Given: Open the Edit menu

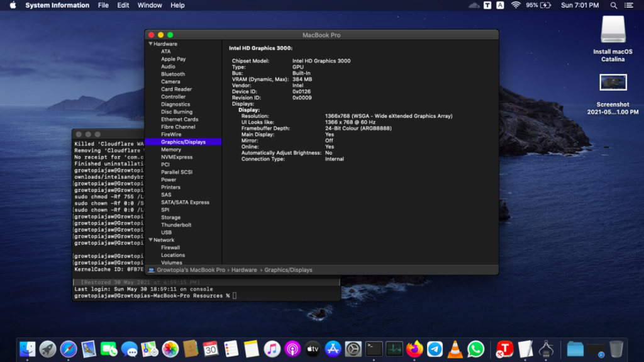Looking at the screenshot, I should (123, 5).
